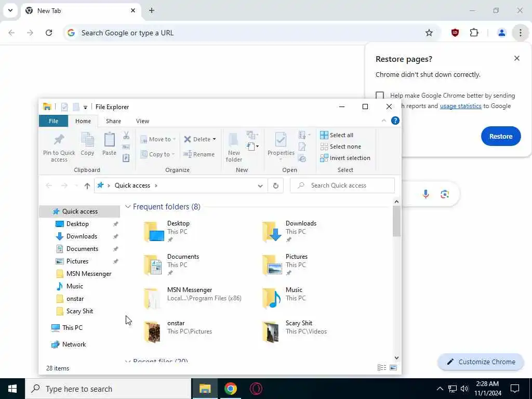Click the History icon in Open group
532x399 pixels.
coord(302,158)
